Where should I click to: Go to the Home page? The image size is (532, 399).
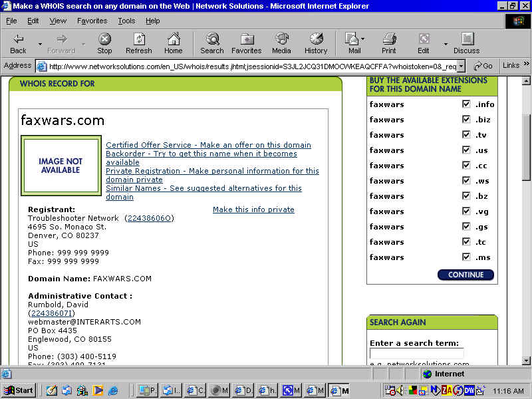pos(174,43)
